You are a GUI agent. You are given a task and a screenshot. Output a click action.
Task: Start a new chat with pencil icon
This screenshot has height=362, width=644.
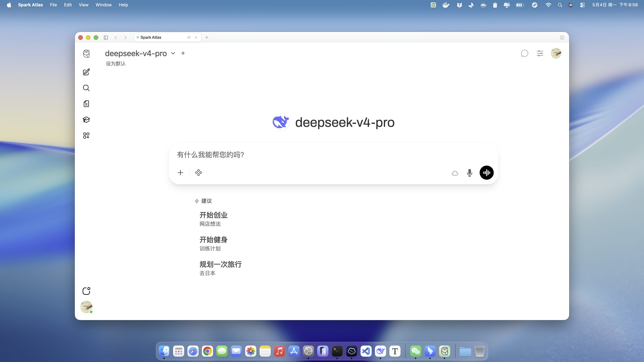86,72
